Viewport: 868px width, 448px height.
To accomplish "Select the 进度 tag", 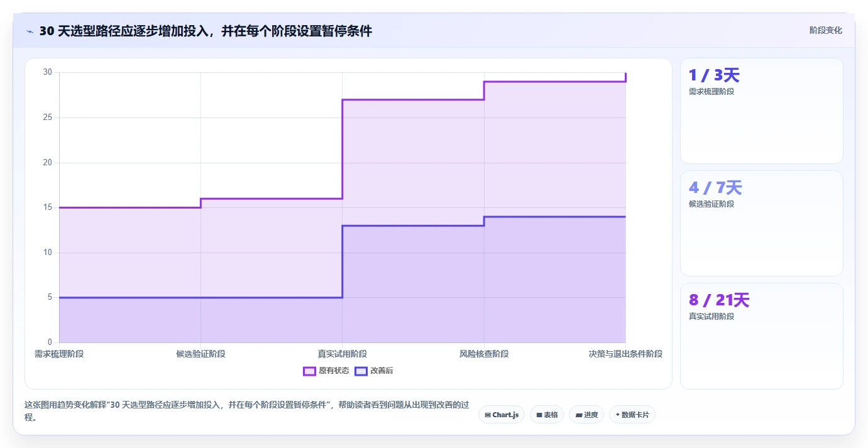I will coord(586,415).
